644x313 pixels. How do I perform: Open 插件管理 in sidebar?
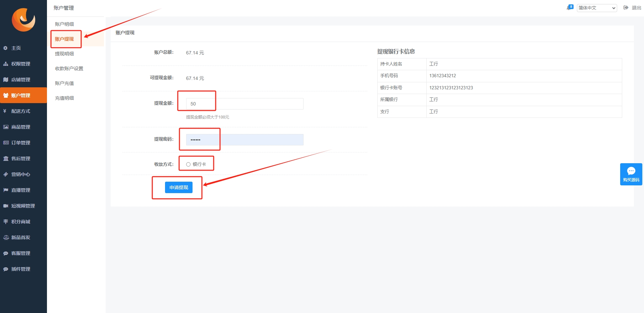(x=21, y=269)
